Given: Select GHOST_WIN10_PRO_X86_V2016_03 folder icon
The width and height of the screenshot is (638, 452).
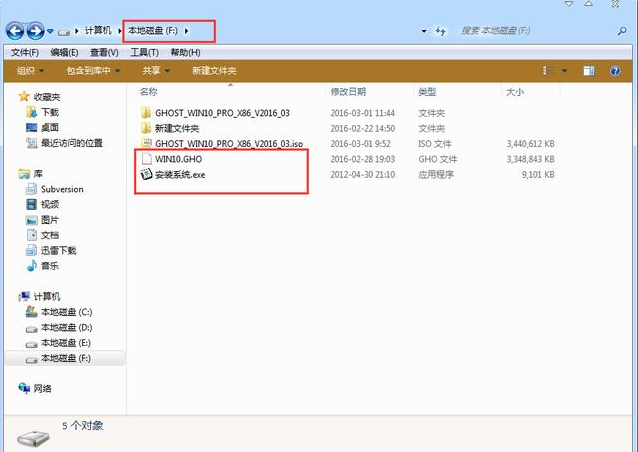Looking at the screenshot, I should coord(146,113).
